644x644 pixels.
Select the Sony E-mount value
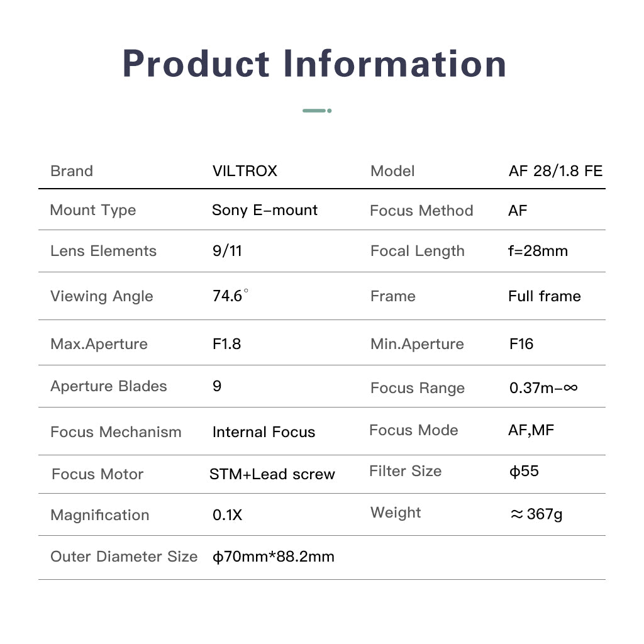[x=265, y=210]
